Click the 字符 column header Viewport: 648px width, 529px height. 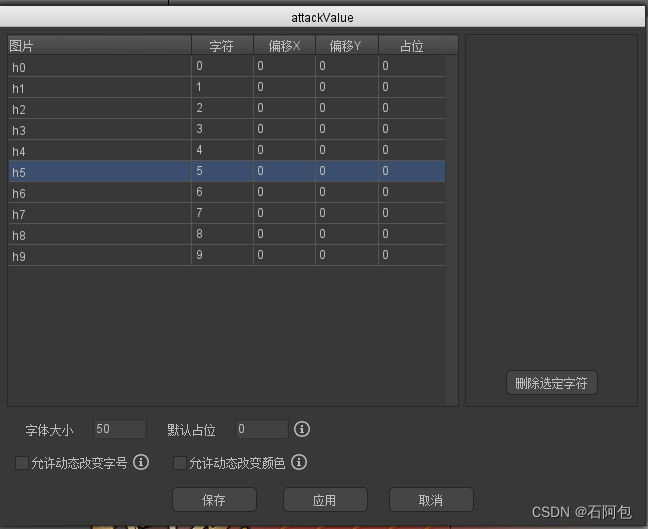point(222,45)
